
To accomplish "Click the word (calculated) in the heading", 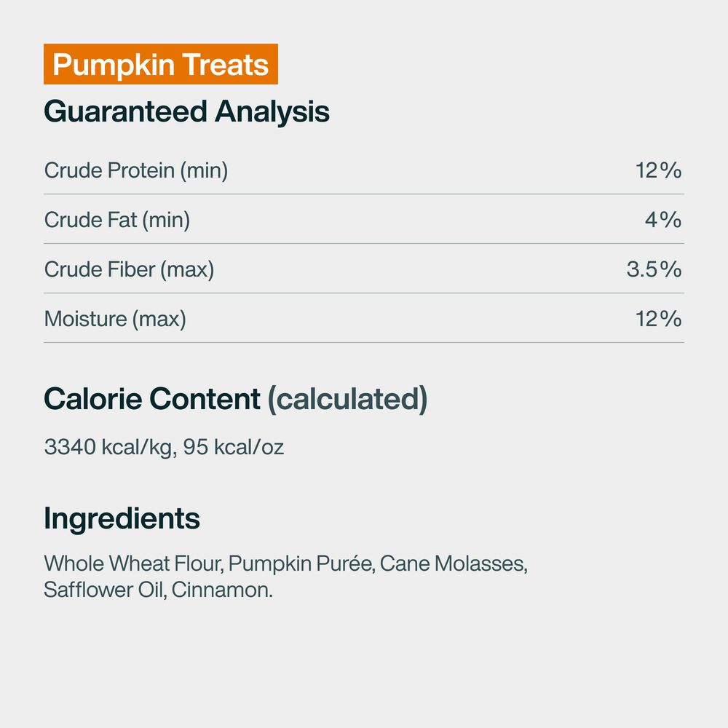I will [347, 399].
